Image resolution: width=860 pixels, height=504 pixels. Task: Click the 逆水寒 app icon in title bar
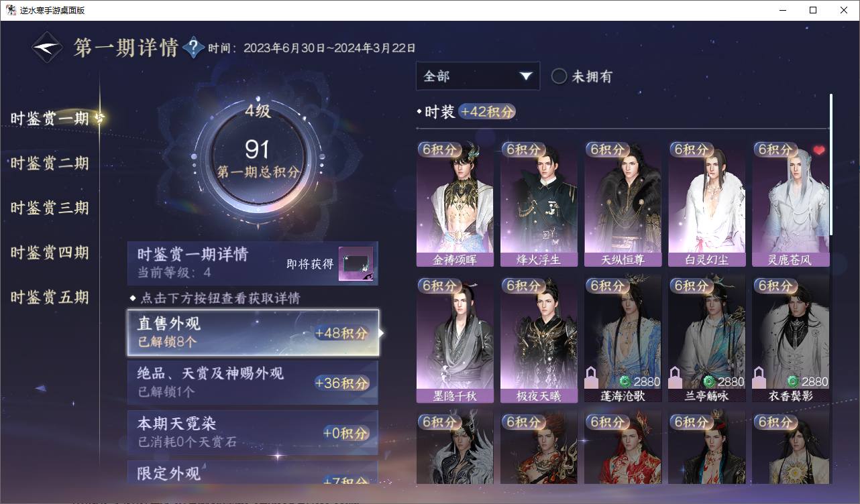point(11,10)
